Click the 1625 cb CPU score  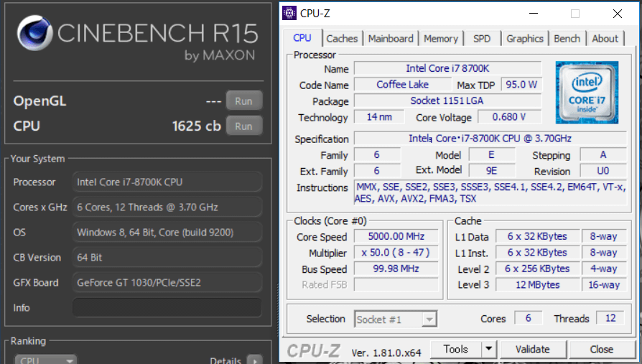[197, 126]
